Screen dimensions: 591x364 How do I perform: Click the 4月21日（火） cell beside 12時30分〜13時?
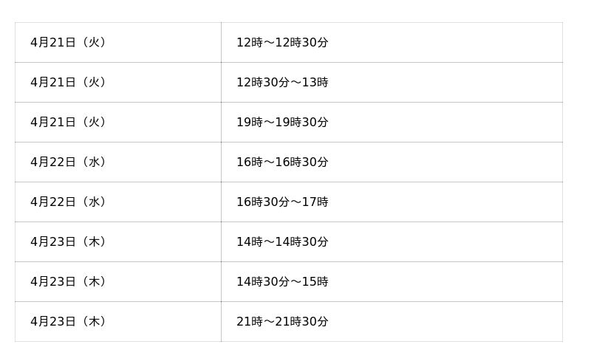pyautogui.click(x=69, y=83)
